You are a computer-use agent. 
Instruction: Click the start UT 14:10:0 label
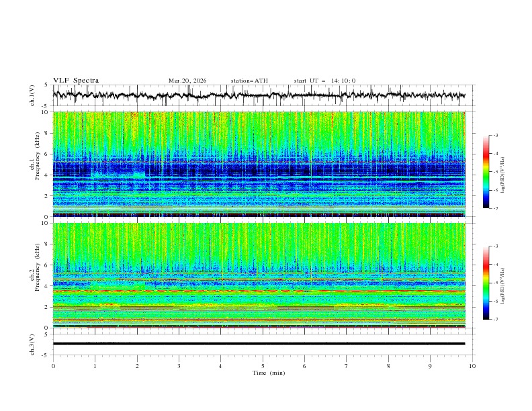coord(324,81)
